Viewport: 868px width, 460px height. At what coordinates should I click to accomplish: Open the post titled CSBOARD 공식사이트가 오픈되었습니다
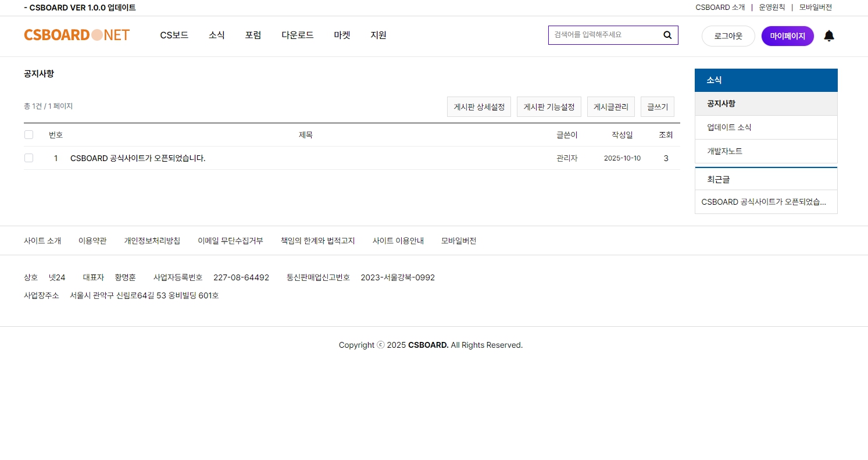[138, 158]
